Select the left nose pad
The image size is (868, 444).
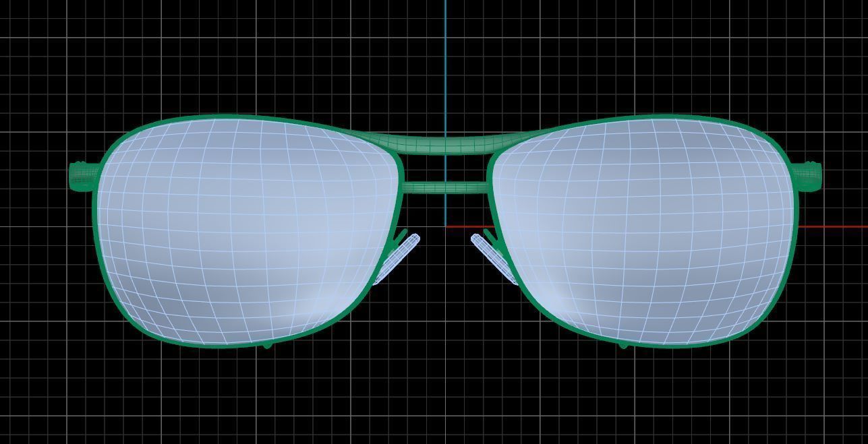(x=397, y=259)
